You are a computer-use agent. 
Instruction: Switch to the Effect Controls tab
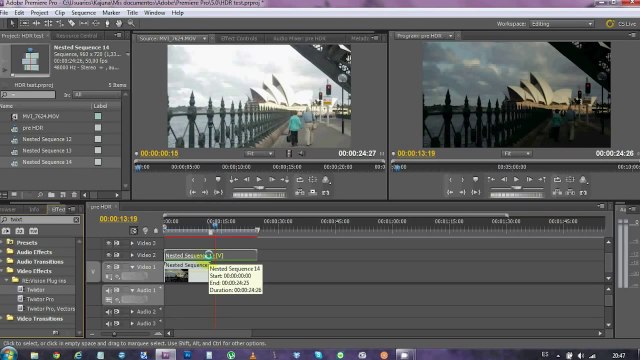pyautogui.click(x=239, y=38)
